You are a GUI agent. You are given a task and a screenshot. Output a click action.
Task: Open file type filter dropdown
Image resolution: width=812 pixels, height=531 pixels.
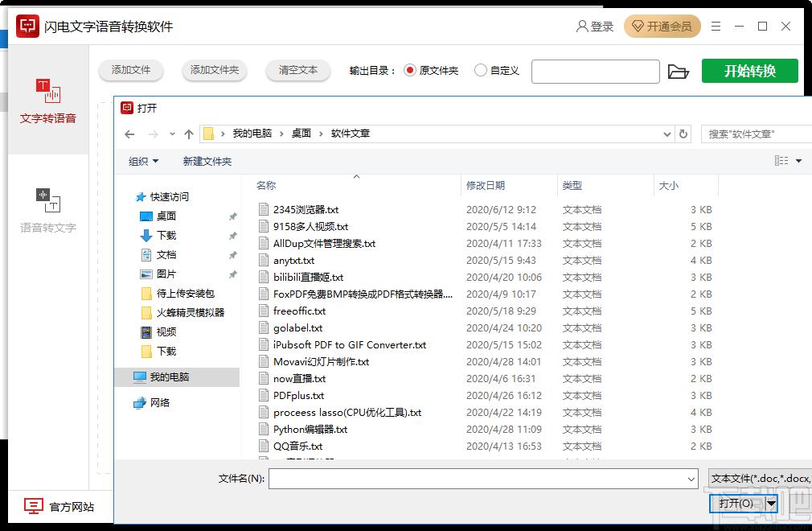tap(760, 479)
